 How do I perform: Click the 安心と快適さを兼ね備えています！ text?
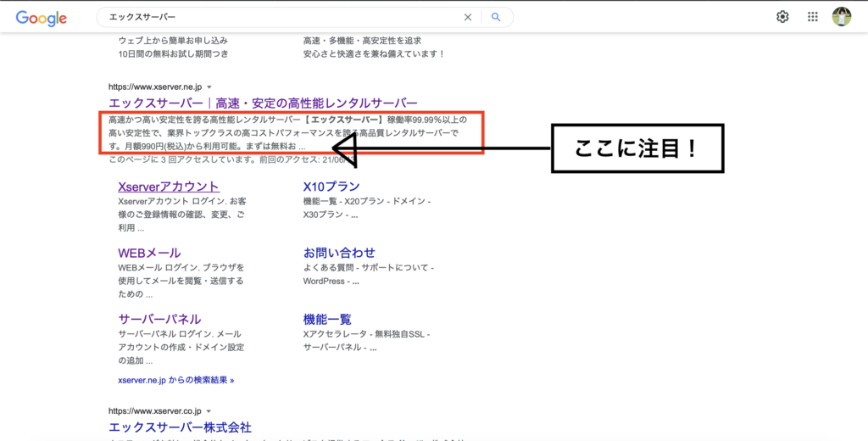[x=374, y=54]
